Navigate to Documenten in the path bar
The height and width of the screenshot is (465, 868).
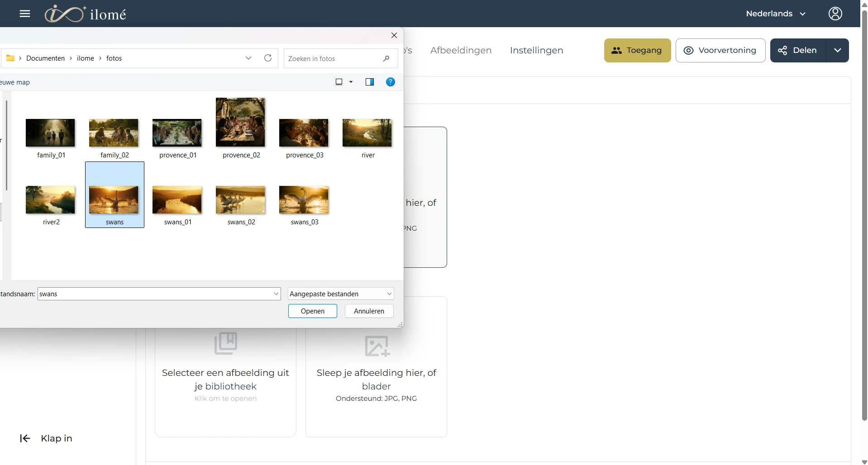tap(45, 58)
